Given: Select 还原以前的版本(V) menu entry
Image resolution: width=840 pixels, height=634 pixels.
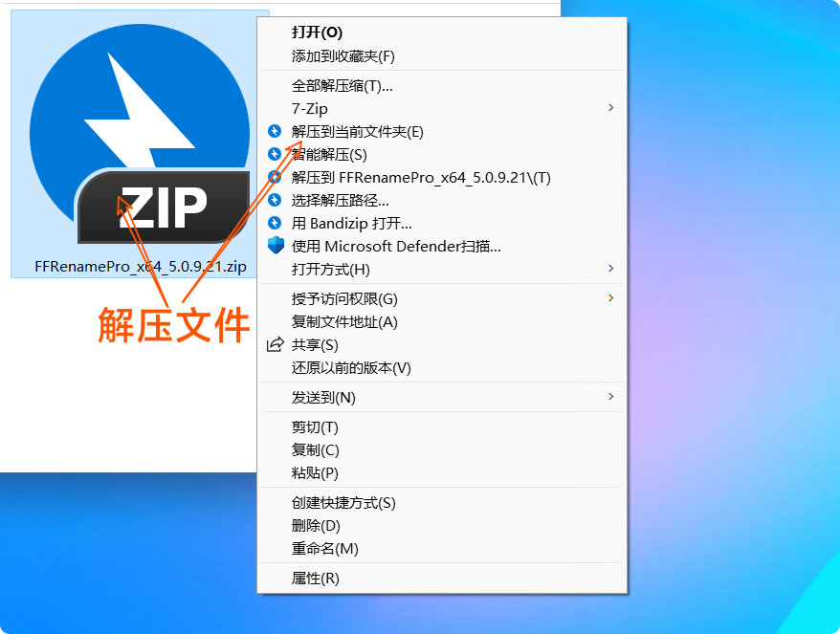Looking at the screenshot, I should (x=351, y=368).
